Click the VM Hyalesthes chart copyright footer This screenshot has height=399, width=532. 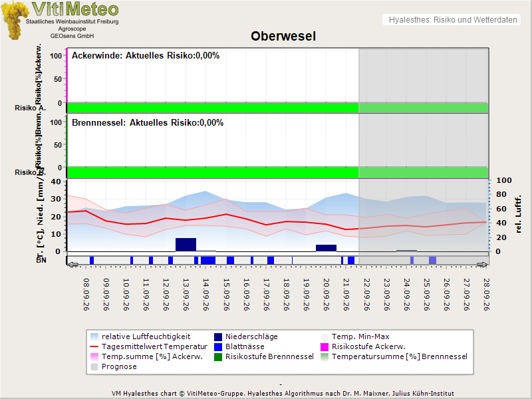(283, 394)
